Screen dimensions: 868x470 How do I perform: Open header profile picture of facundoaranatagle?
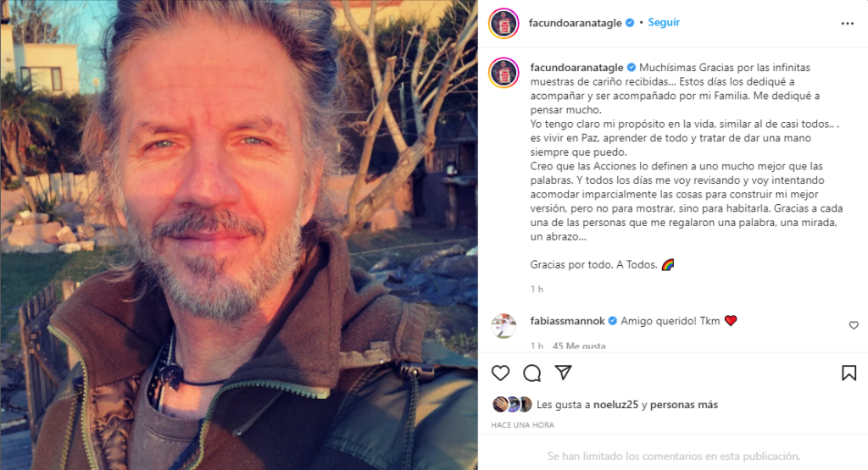tap(504, 23)
